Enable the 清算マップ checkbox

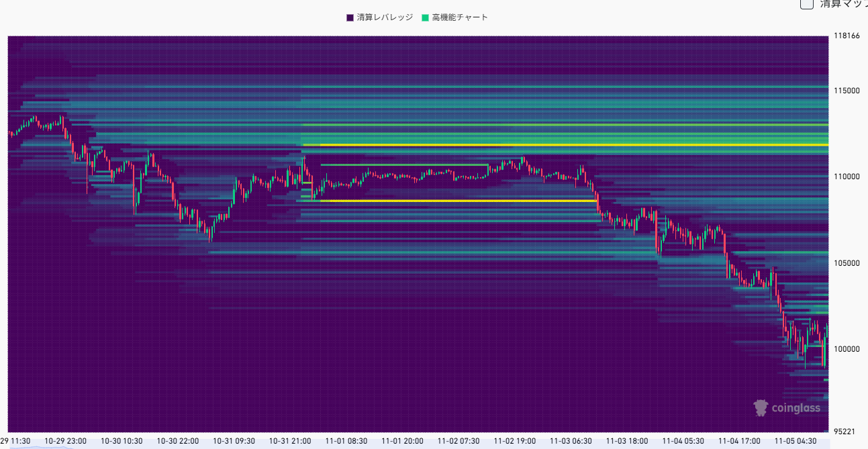(806, 5)
